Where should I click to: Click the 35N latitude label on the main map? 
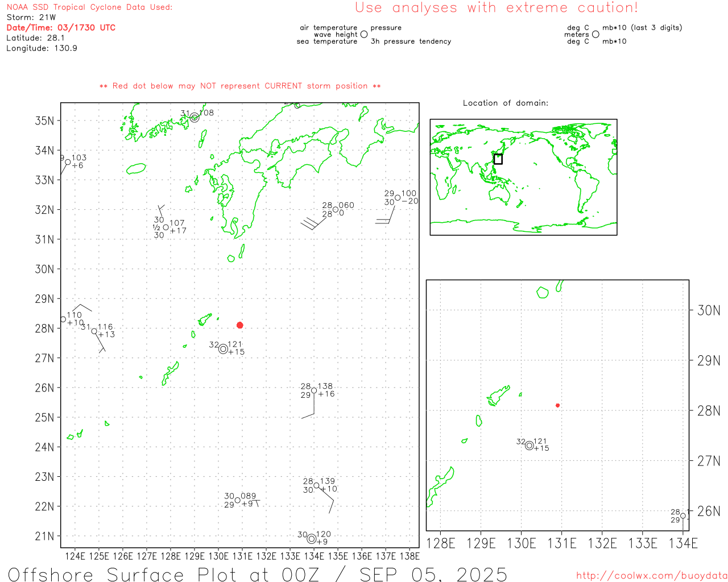click(x=45, y=120)
